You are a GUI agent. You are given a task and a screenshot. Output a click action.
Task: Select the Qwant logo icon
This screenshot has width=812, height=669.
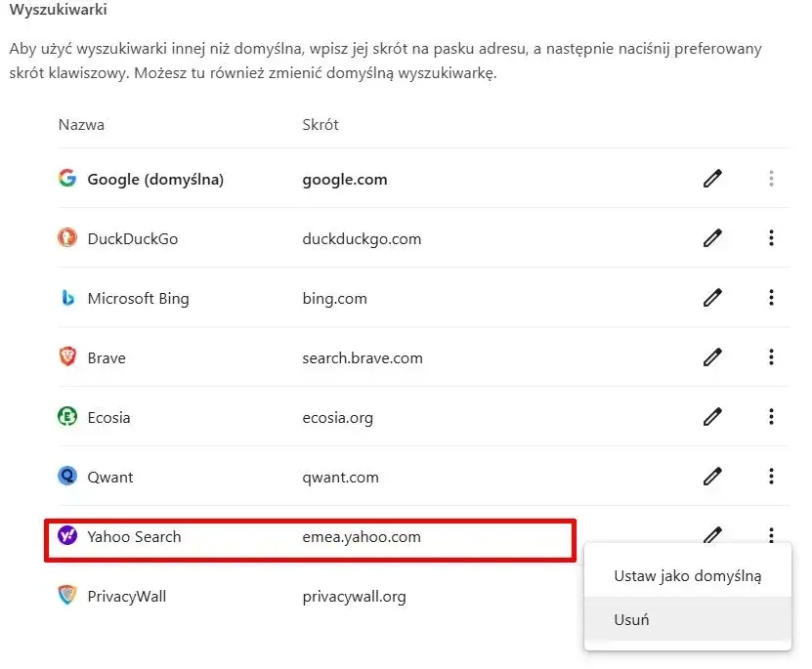[66, 477]
